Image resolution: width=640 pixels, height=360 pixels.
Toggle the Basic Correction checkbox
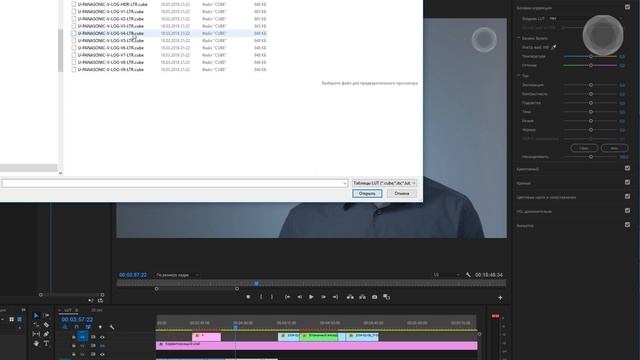click(x=627, y=7)
